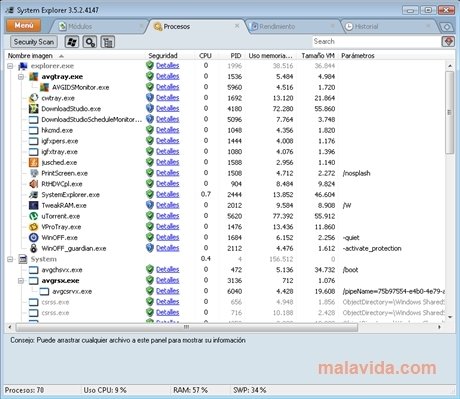Click the new tab icon after Historial
460x399 pixels.
click(447, 27)
